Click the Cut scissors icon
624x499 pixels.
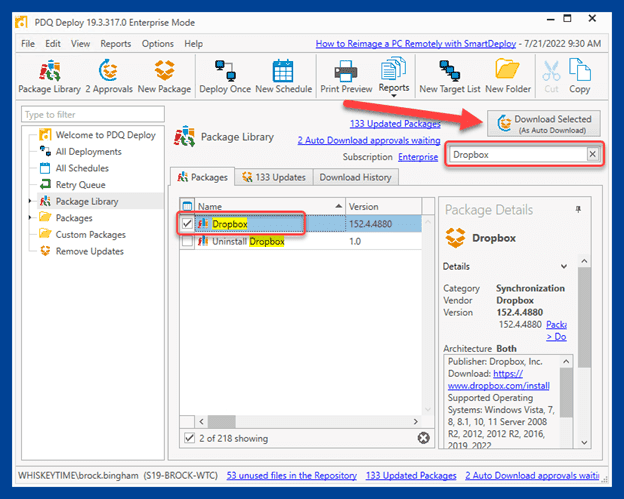(551, 77)
